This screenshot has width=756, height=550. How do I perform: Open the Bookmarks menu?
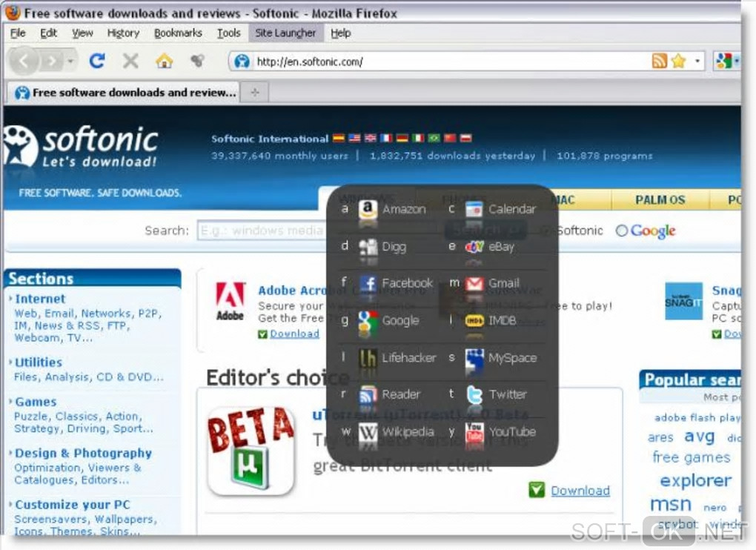click(178, 33)
